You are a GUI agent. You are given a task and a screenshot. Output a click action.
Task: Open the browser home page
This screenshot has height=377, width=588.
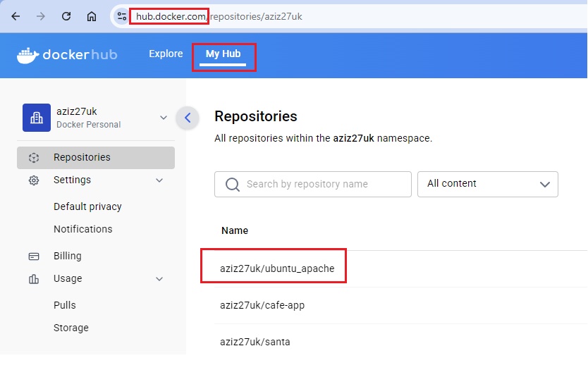(x=92, y=16)
